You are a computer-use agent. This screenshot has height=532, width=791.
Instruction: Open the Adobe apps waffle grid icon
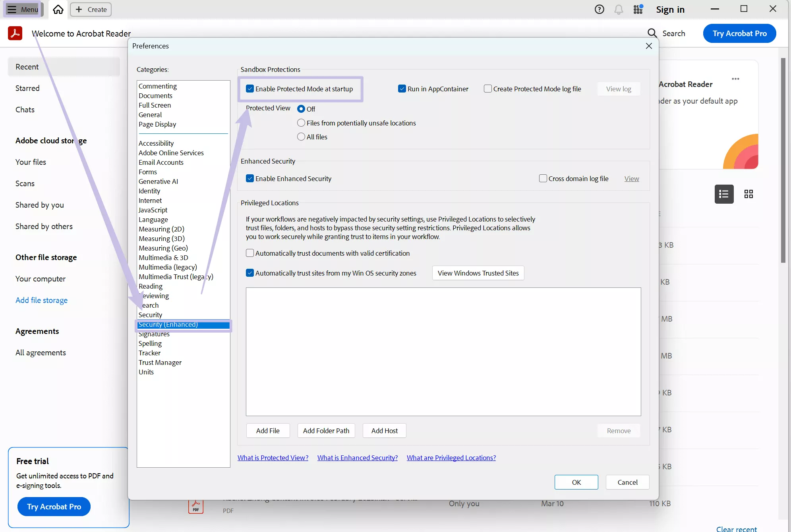pos(638,9)
